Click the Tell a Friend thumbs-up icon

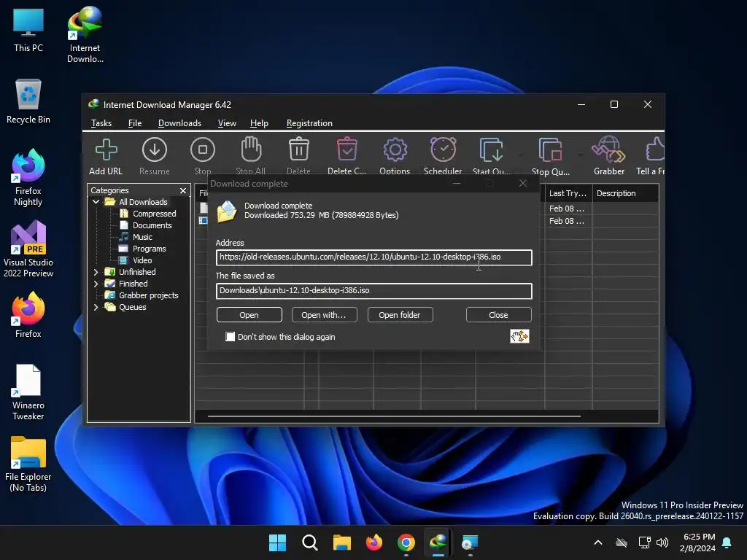(655, 149)
